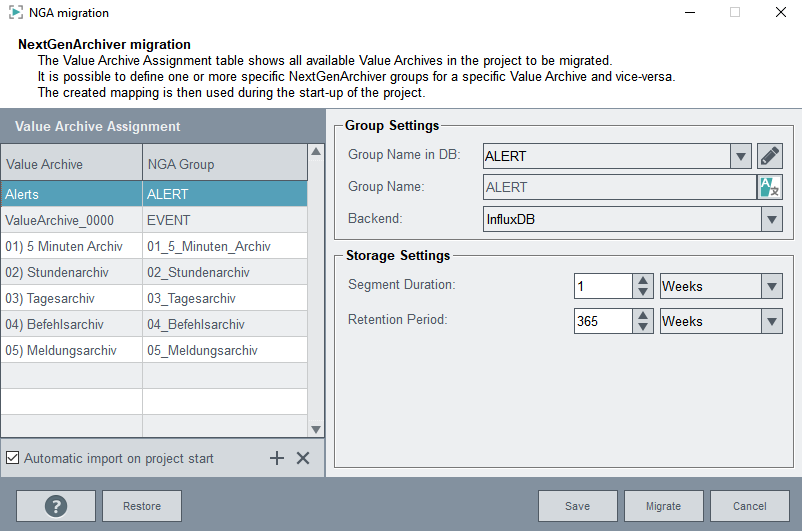Expand the Group Name in DB dropdown
The width and height of the screenshot is (802, 531).
pos(740,156)
